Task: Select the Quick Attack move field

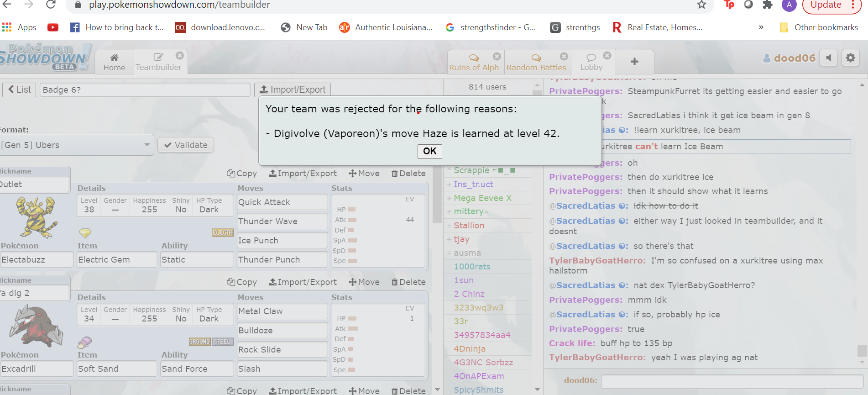Action: point(282,202)
